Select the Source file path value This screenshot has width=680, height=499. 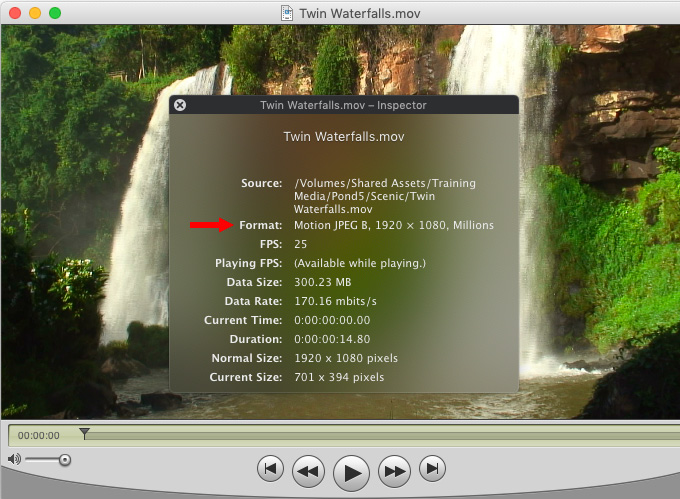[x=385, y=196]
